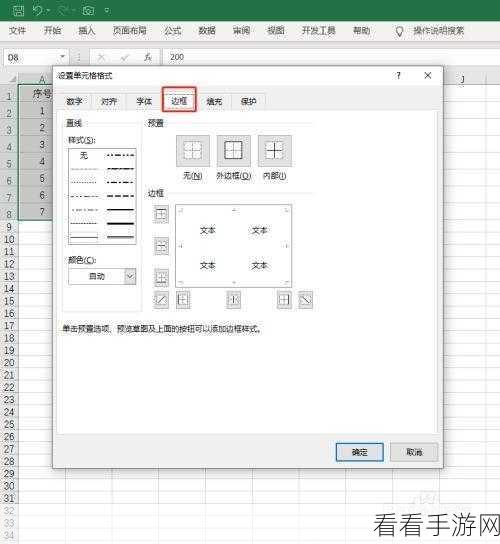The height and width of the screenshot is (544, 500).
Task: Click the Undo arrow icon
Action: pos(38,10)
